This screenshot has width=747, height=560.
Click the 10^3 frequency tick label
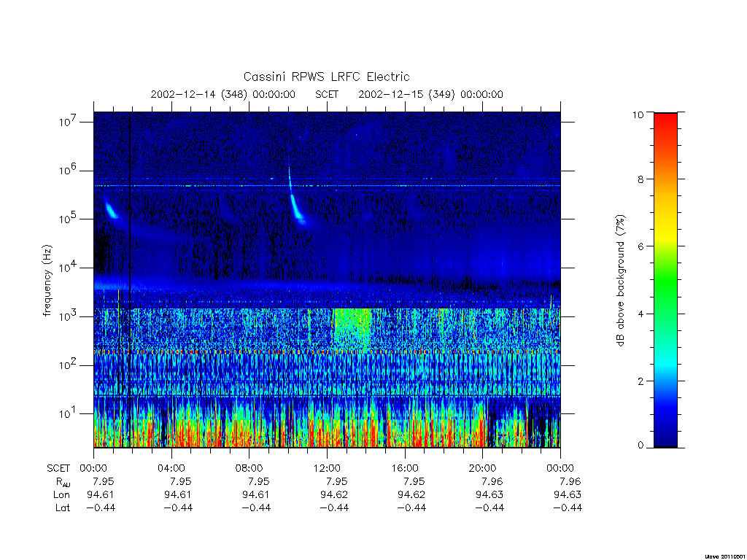pyautogui.click(x=69, y=316)
